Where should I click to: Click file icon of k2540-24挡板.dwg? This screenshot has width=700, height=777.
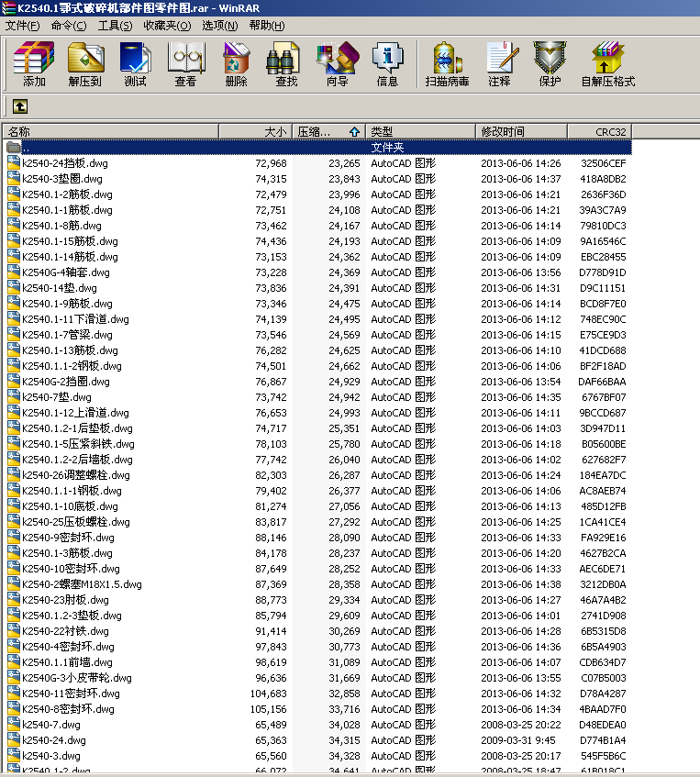(x=14, y=163)
